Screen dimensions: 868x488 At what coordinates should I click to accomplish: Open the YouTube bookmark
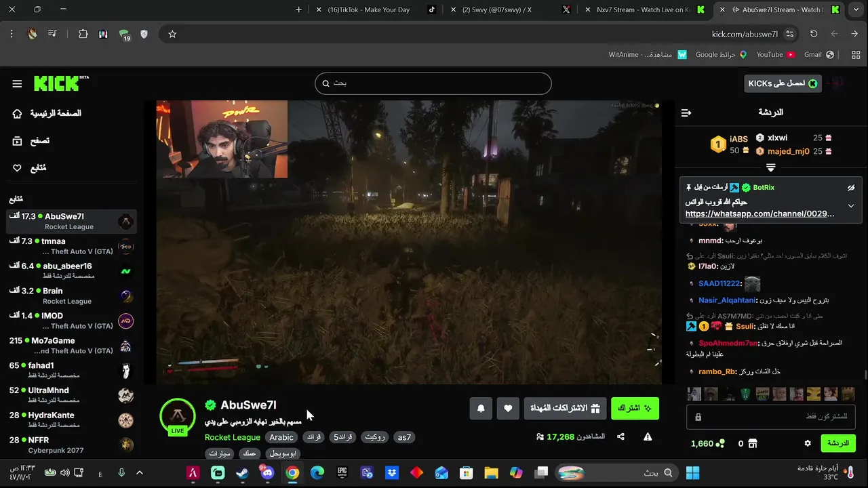(x=775, y=54)
